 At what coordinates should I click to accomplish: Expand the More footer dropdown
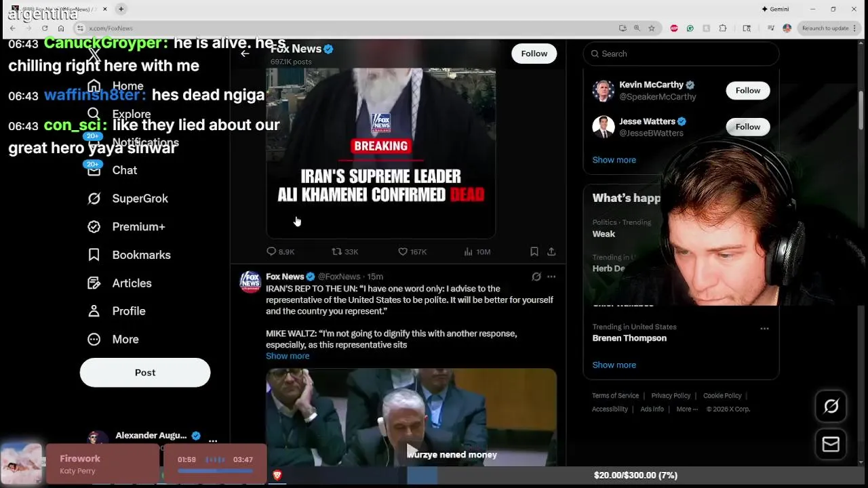686,409
